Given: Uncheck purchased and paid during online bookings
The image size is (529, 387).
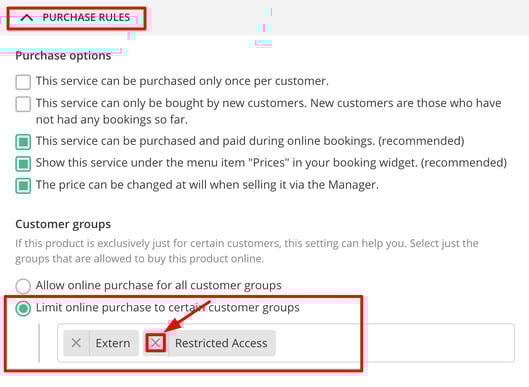Looking at the screenshot, I should [x=23, y=142].
